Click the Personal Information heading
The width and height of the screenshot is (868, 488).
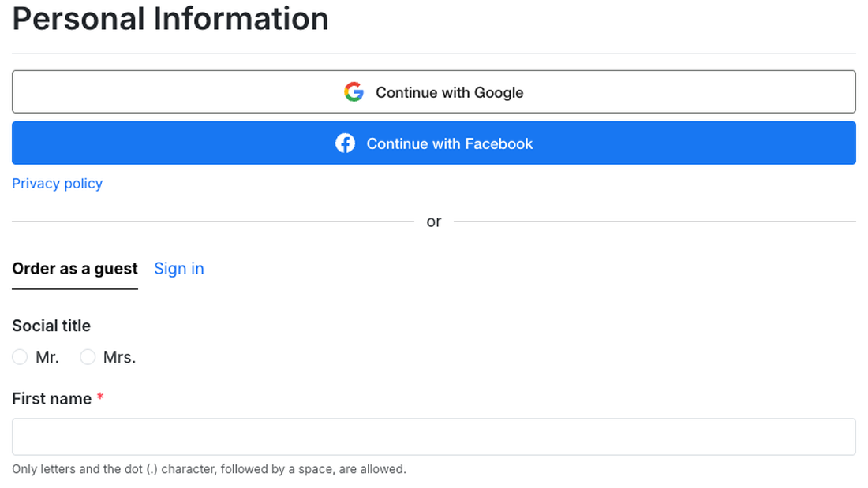click(x=170, y=19)
